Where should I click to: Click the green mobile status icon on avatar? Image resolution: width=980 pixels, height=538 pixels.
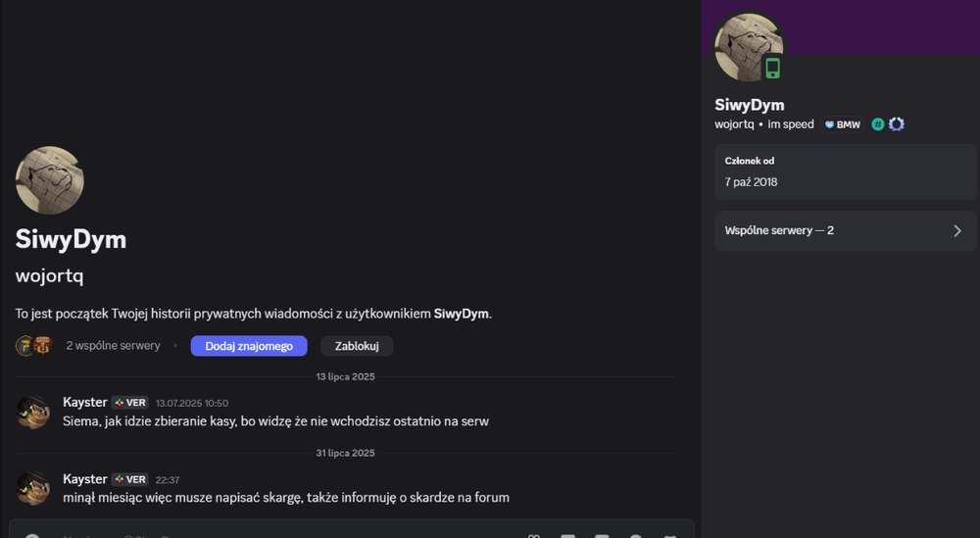[x=772, y=68]
